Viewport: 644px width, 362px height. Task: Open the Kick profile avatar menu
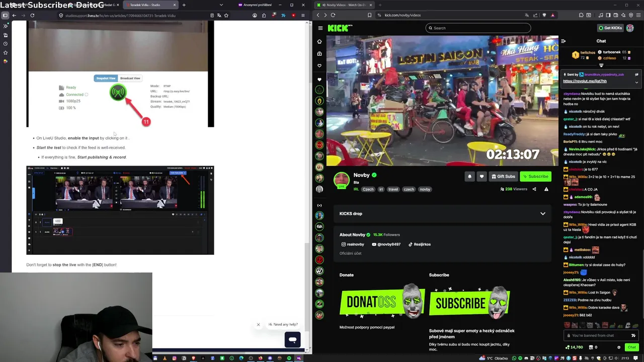(x=630, y=28)
